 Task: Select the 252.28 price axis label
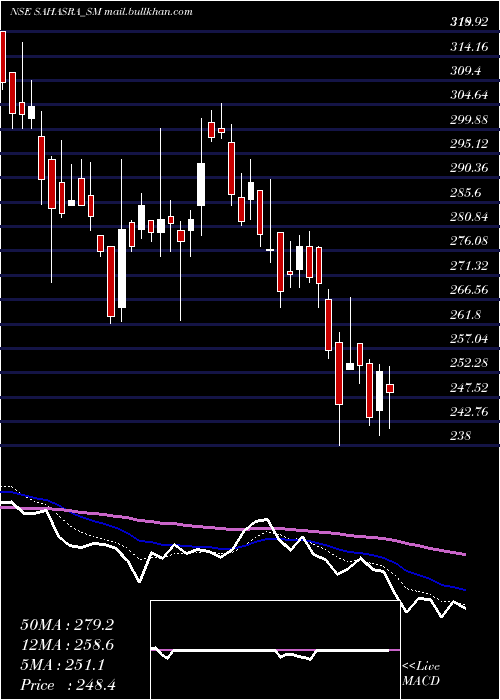469,362
